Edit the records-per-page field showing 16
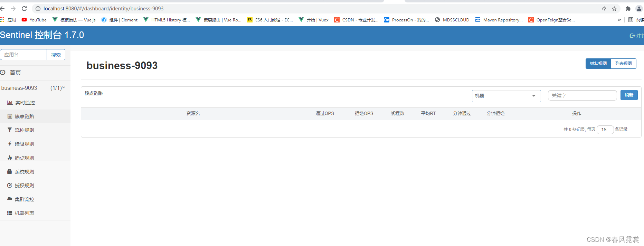This screenshot has width=644, height=246. tap(605, 130)
